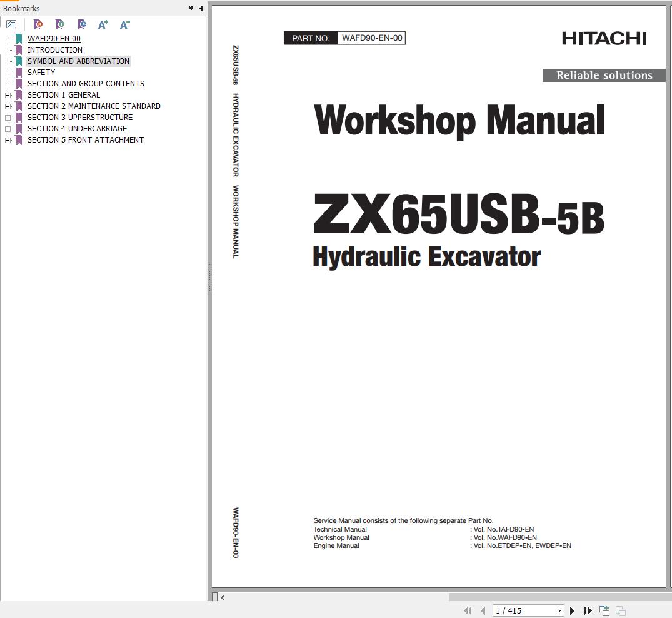Expand SECTION 4 UNDERCARRIAGE bookmark
Screen dimensions: 672x618
pyautogui.click(x=8, y=129)
